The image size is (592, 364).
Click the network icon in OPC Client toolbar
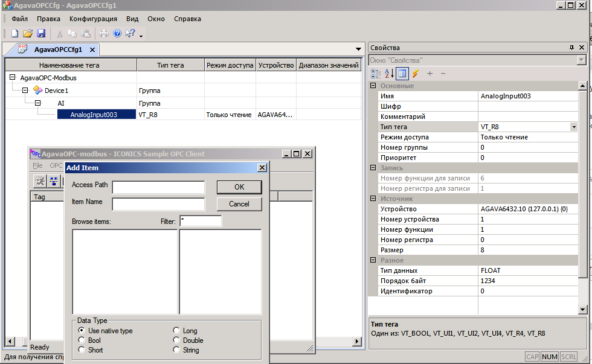(x=54, y=182)
